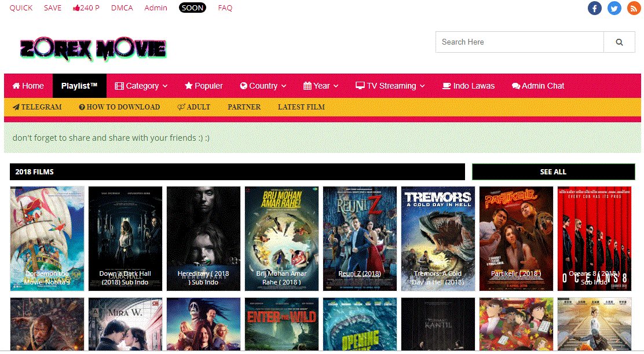Focus the Search Here input field

pyautogui.click(x=519, y=42)
